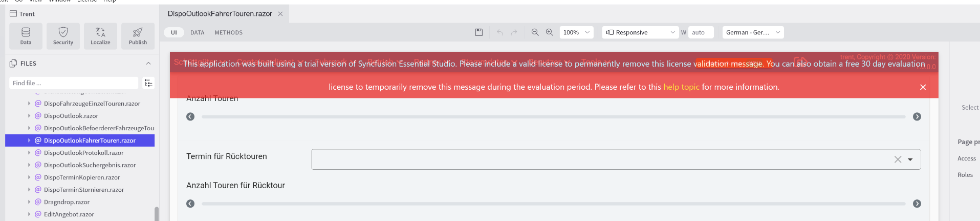
Task: Click the Find file search field
Action: pos(74,83)
